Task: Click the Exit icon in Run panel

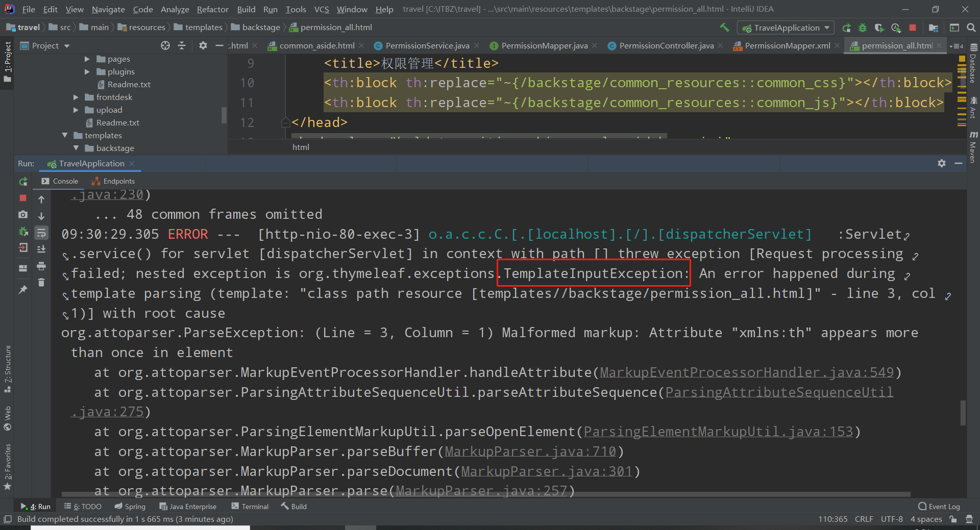Action: click(x=23, y=248)
